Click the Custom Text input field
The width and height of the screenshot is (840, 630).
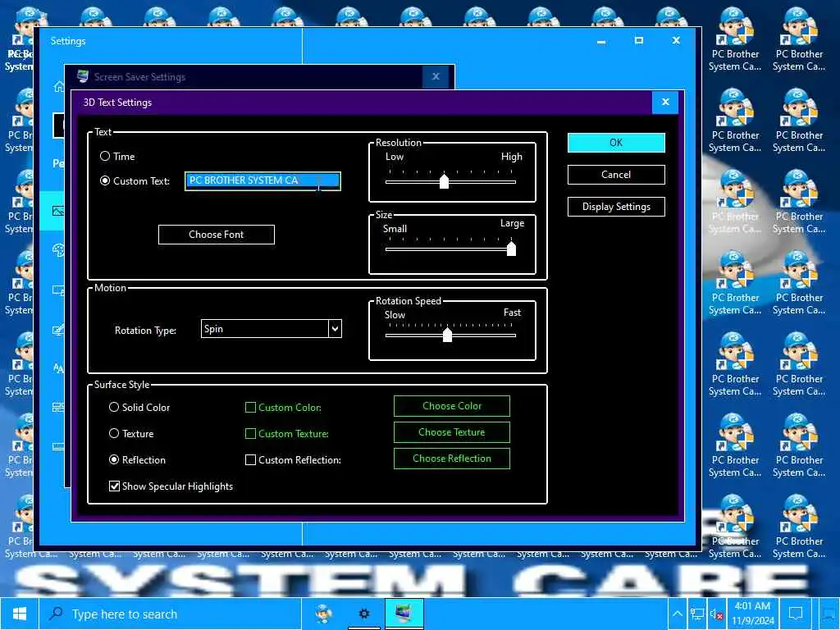(262, 181)
